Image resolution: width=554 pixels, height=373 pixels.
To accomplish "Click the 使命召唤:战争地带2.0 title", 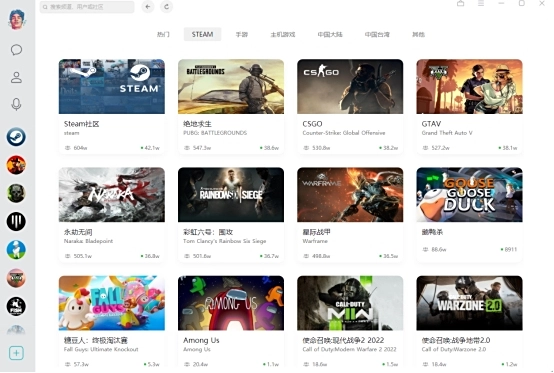I will 456,340.
